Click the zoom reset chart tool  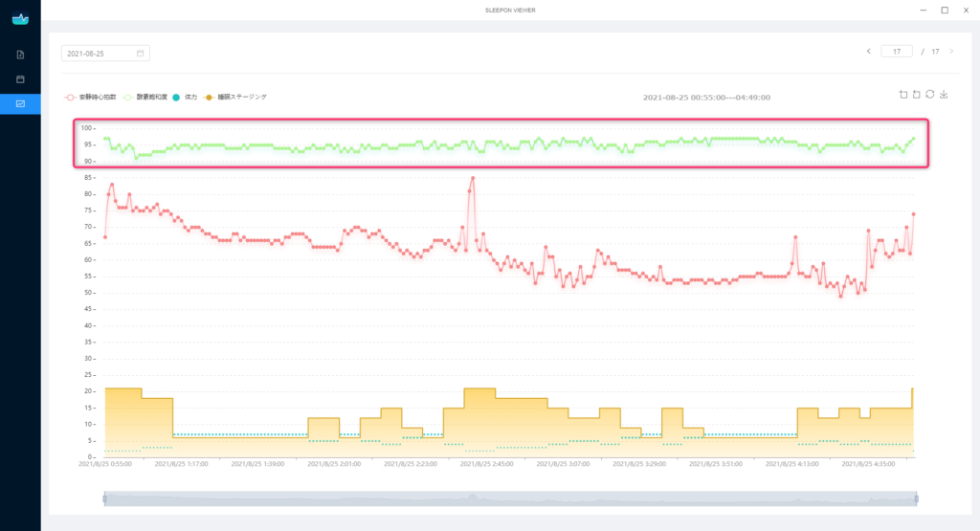(917, 94)
